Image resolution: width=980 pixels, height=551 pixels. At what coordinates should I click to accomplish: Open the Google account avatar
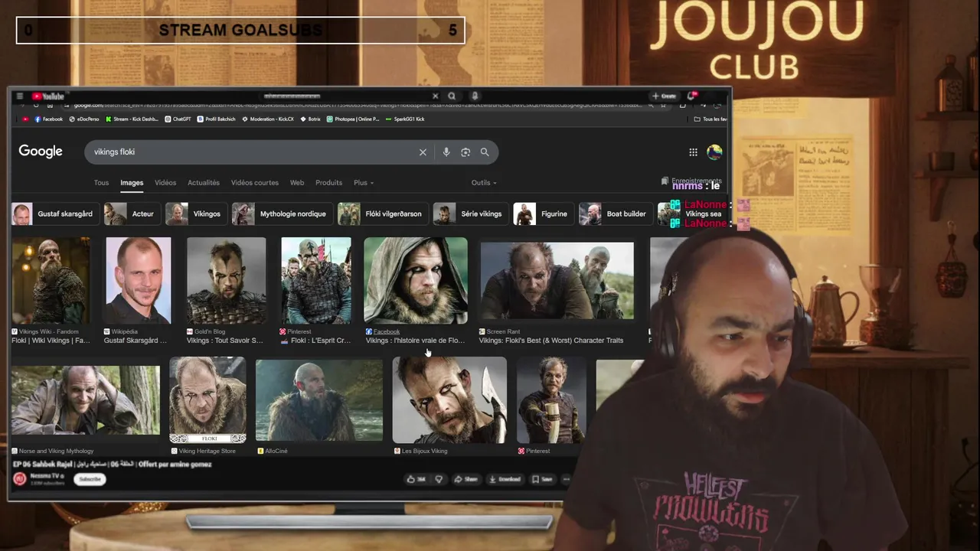point(714,152)
